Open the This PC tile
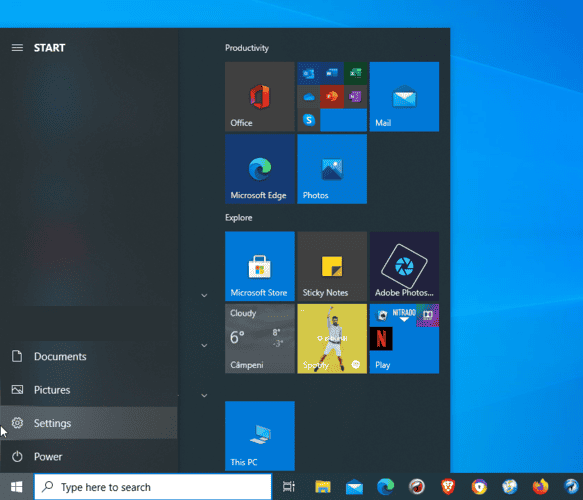Screen dimensions: 583x500 coord(260,436)
